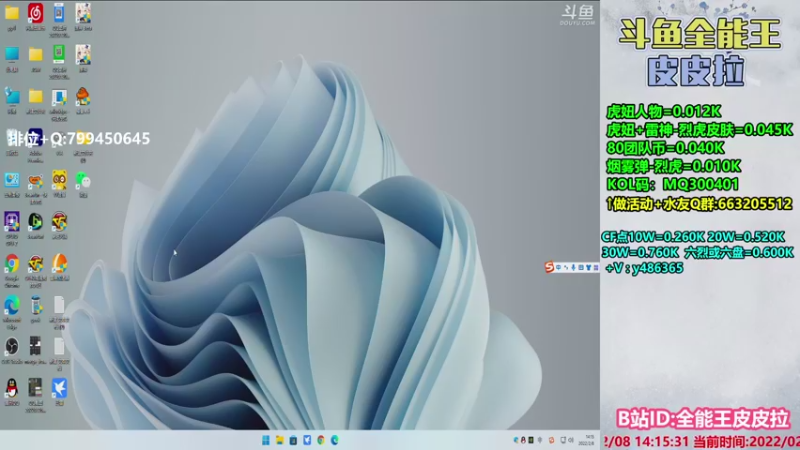Open the dark screenshot image beside QQ icon
The image size is (800, 450).
[x=35, y=389]
